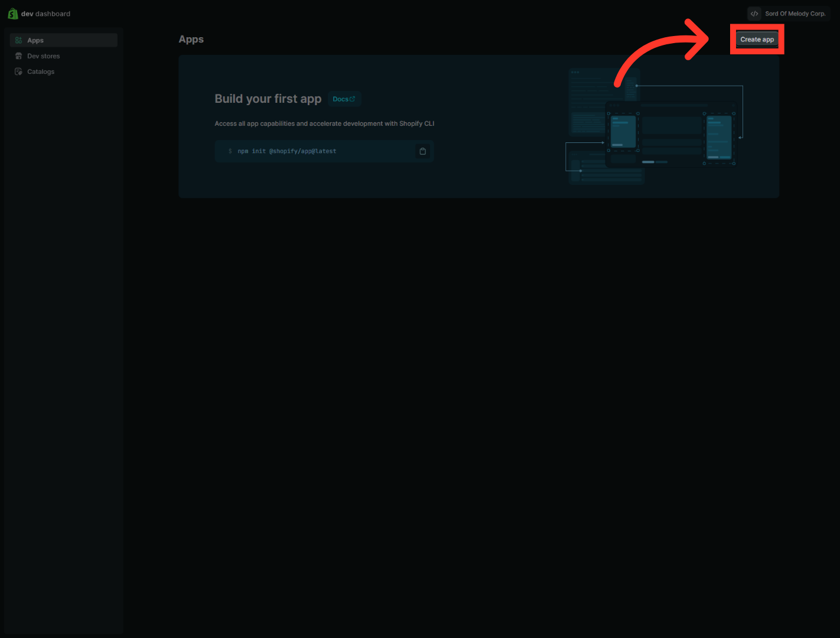840x638 pixels.
Task: Copy the npm init command with clipboard icon
Action: pos(422,151)
